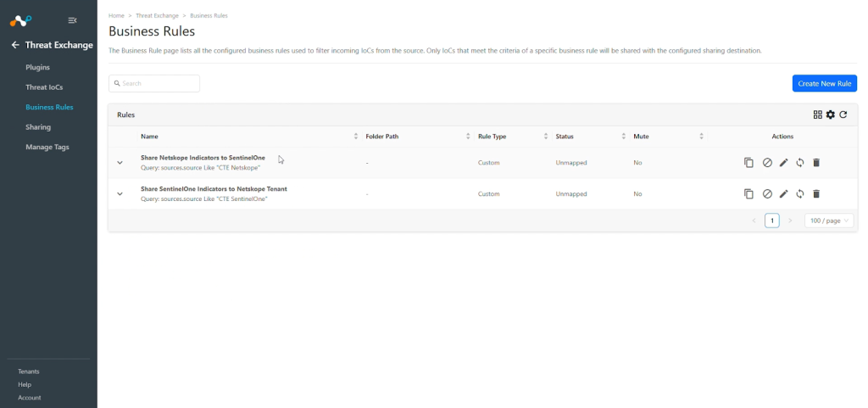868x408 pixels.
Task: Expand the Share Netskope Indicators to SentinelOne row
Action: click(120, 163)
